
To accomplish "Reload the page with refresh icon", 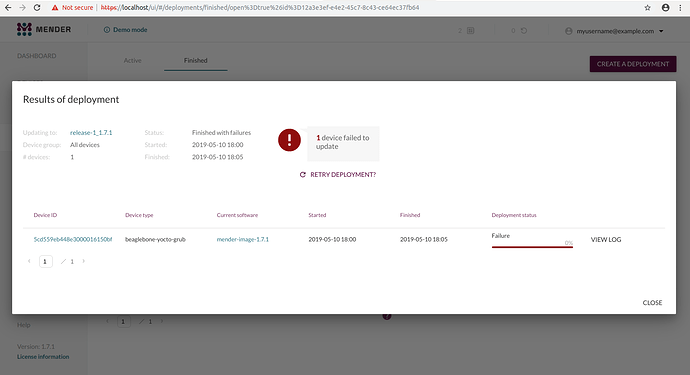I will [37, 7].
